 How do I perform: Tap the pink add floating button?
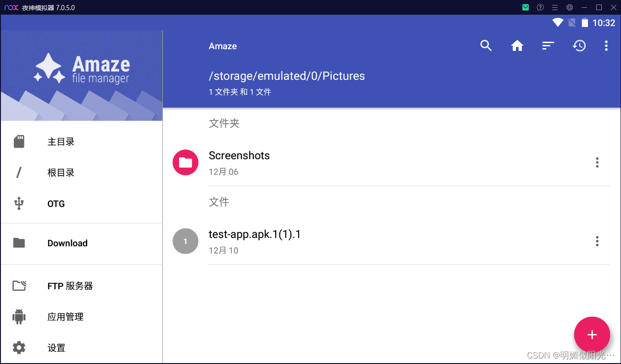(592, 335)
